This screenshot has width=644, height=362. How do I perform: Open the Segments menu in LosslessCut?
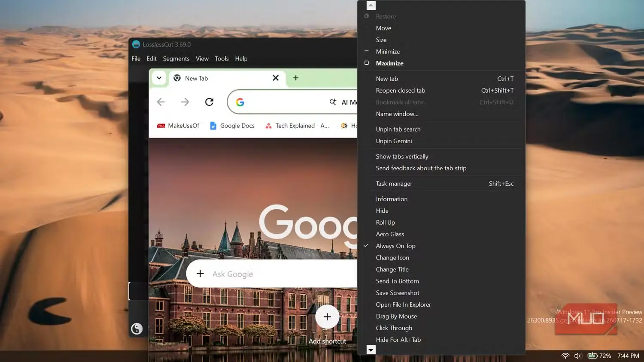click(176, 59)
